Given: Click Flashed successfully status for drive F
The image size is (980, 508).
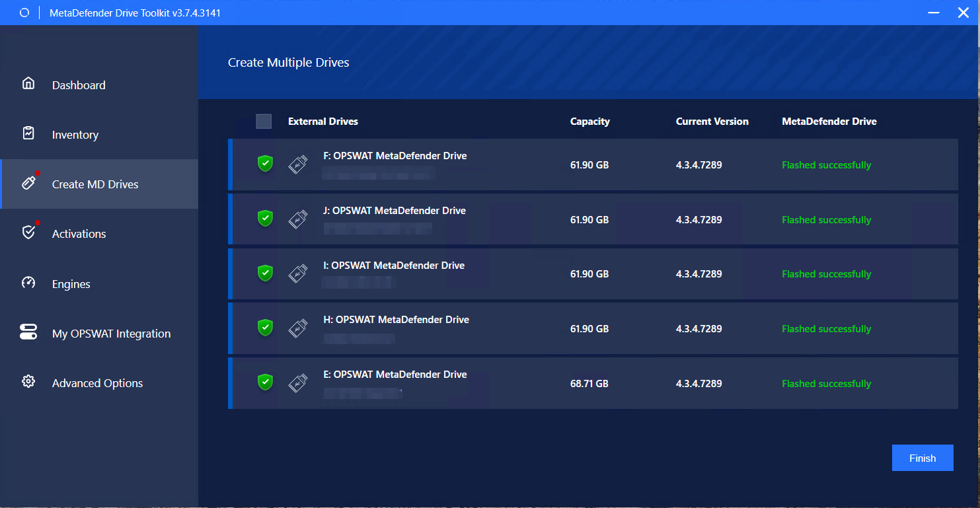Looking at the screenshot, I should click(x=827, y=165).
